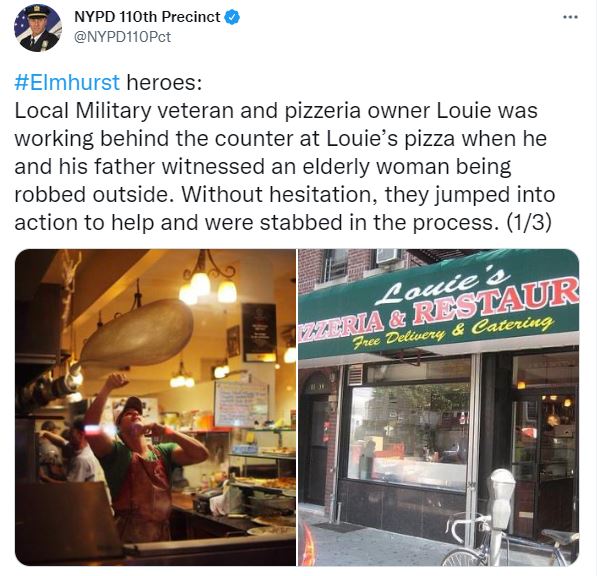Click the whiteboard menu in kitchen photo
Screen dimensions: 597x576
click(x=241, y=403)
